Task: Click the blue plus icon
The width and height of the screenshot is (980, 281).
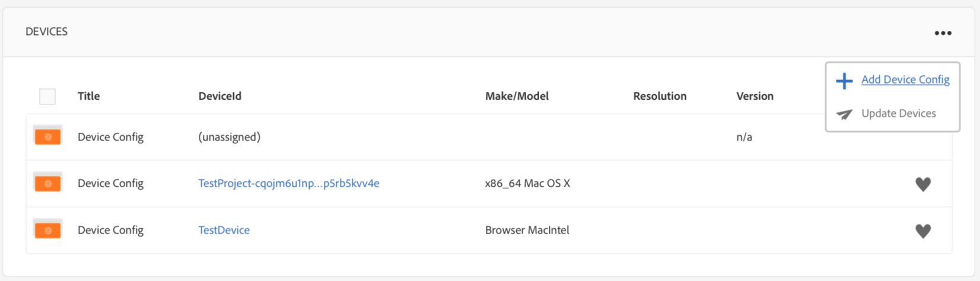Action: (x=844, y=81)
